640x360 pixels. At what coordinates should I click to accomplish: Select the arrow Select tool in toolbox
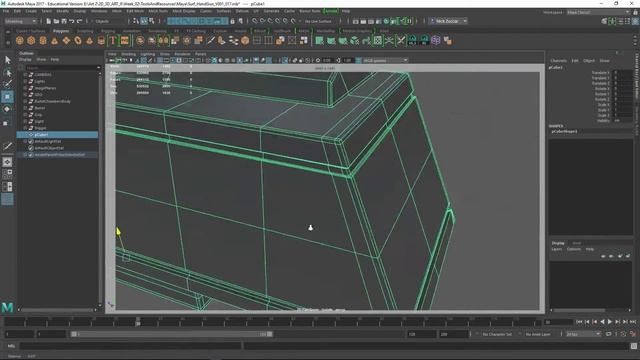(7, 60)
